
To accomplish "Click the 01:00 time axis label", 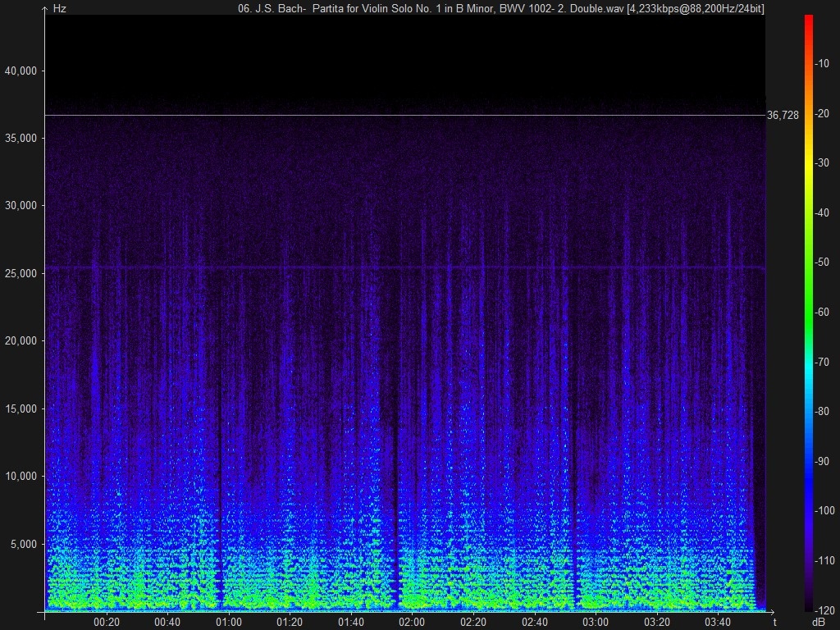I will tap(229, 622).
